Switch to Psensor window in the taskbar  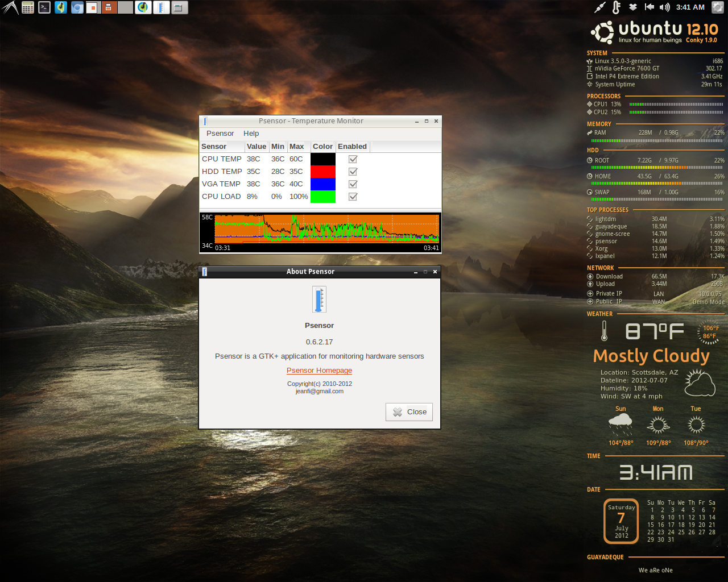coord(162,7)
